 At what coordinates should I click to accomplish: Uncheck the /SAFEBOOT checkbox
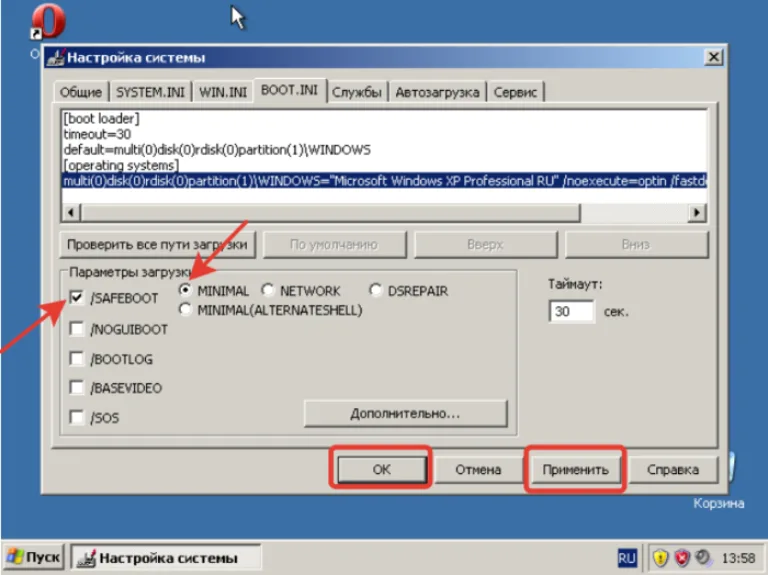pyautogui.click(x=77, y=297)
